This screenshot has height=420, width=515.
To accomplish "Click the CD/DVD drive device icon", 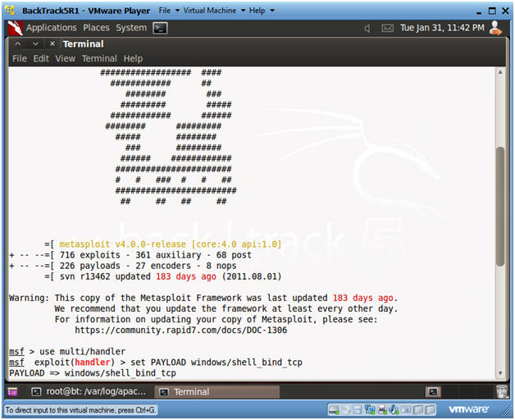I will [x=345, y=410].
